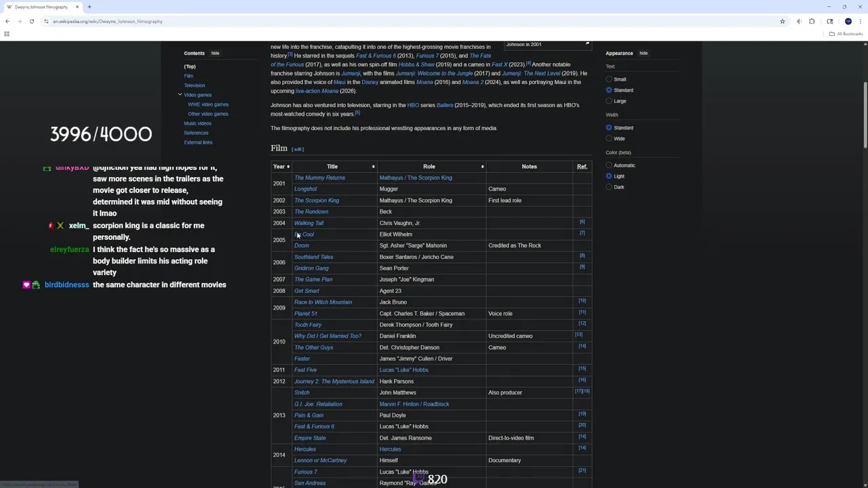Close the Dwayne Johnson filmography tab
The height and width of the screenshot is (488, 868).
tap(77, 7)
